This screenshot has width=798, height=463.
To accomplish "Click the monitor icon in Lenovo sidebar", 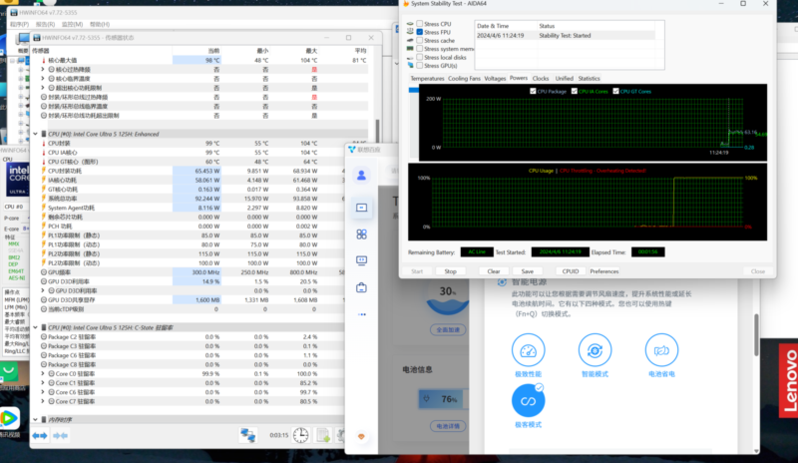I will pyautogui.click(x=361, y=261).
